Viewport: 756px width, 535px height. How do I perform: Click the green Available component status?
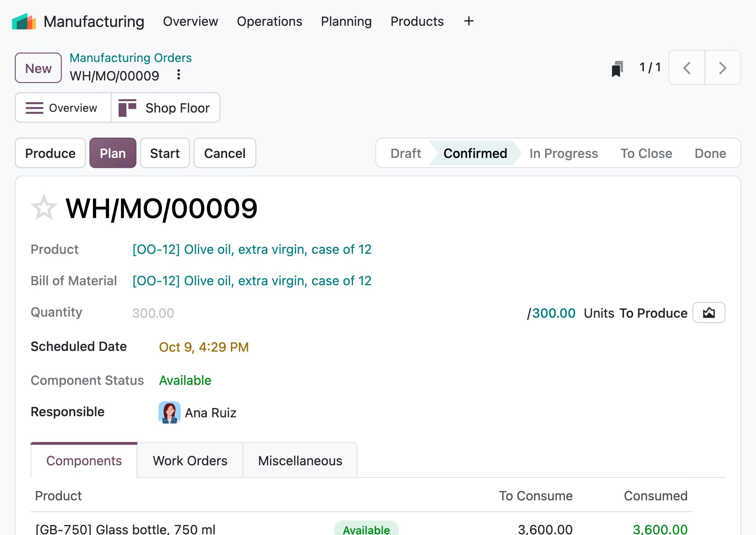click(185, 380)
